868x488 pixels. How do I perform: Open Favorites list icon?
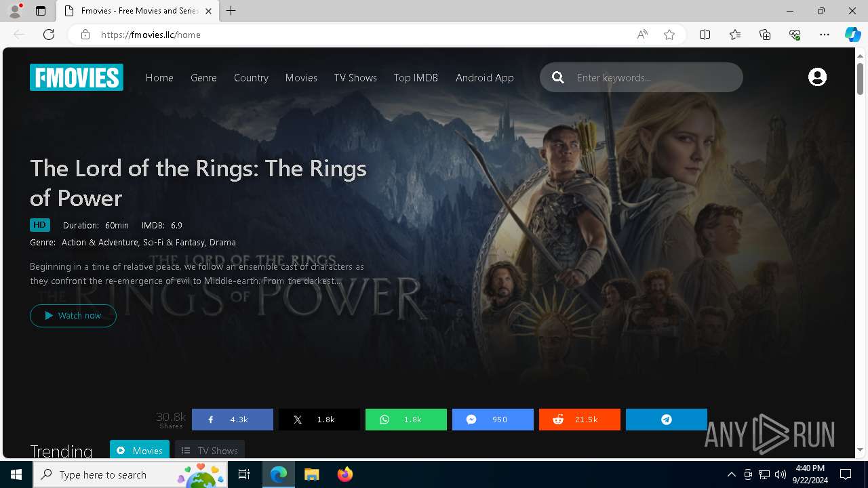tap(735, 35)
